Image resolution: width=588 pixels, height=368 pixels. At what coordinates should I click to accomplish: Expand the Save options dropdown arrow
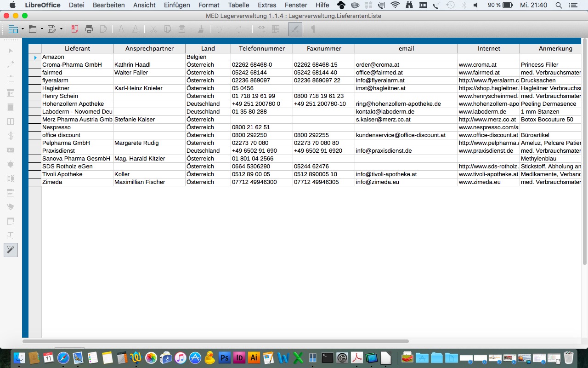pyautogui.click(x=61, y=29)
